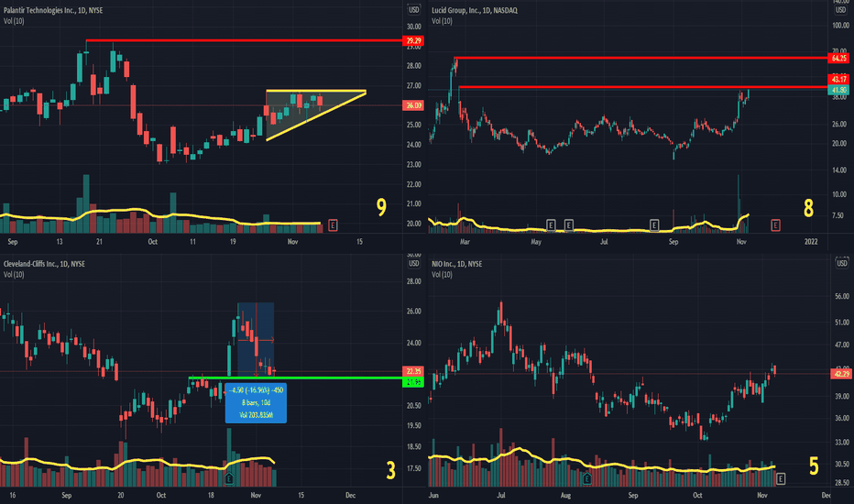Open the USD currency selector on the Lucid chart
854x504 pixels.
[841, 10]
